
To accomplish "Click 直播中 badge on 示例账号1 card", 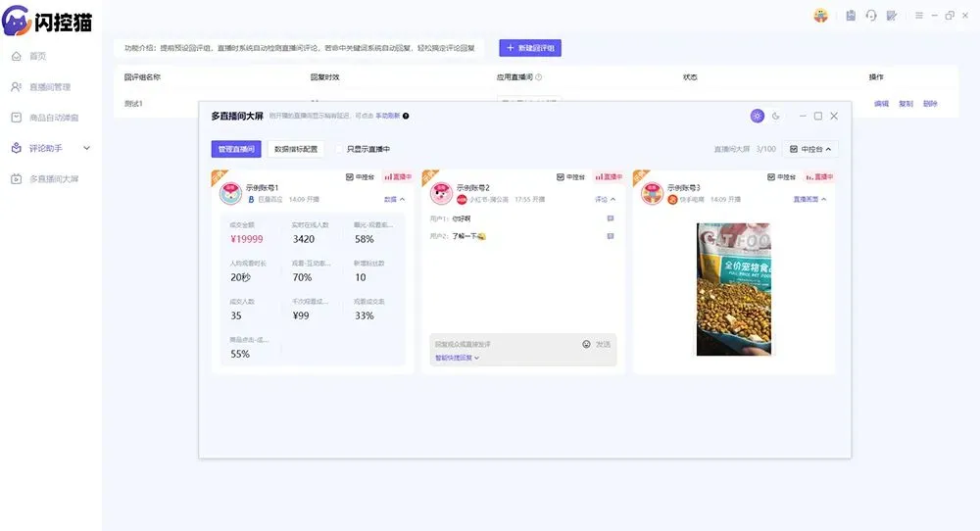I will click(x=398, y=177).
